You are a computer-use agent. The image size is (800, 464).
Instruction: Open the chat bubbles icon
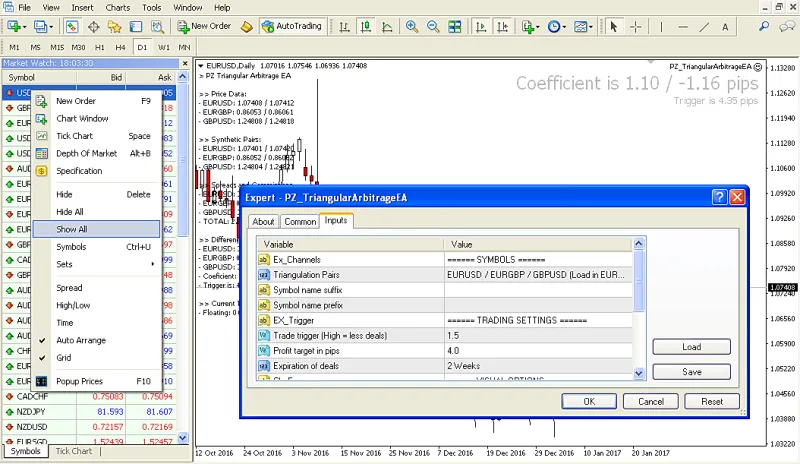click(x=787, y=26)
